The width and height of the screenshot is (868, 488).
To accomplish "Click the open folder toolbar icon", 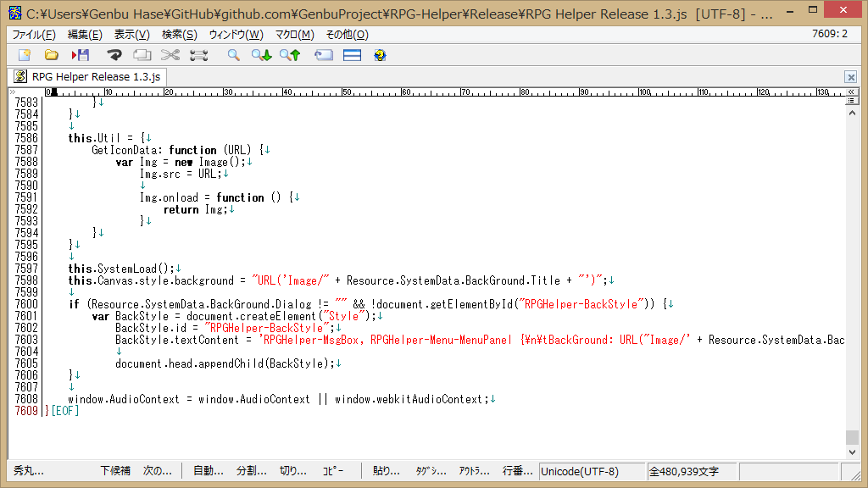I will point(52,55).
